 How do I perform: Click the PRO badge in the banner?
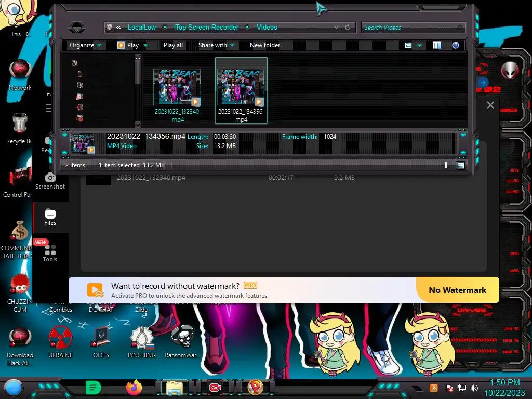(x=250, y=286)
